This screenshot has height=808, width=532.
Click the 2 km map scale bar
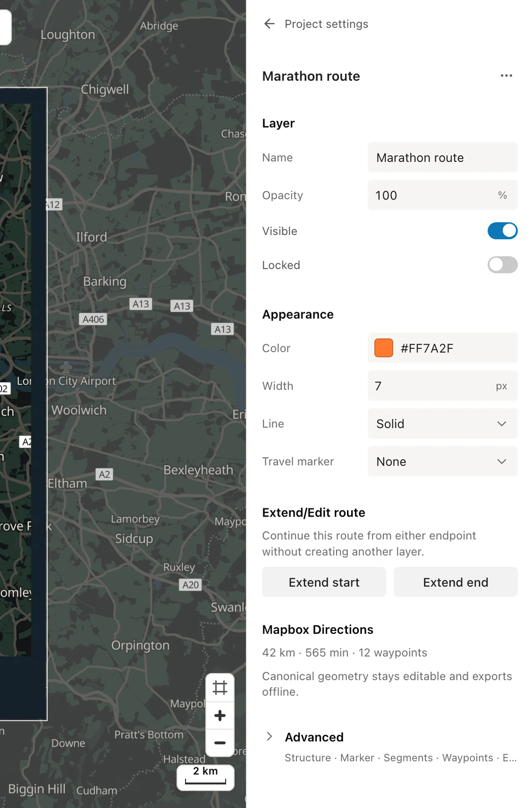205,777
